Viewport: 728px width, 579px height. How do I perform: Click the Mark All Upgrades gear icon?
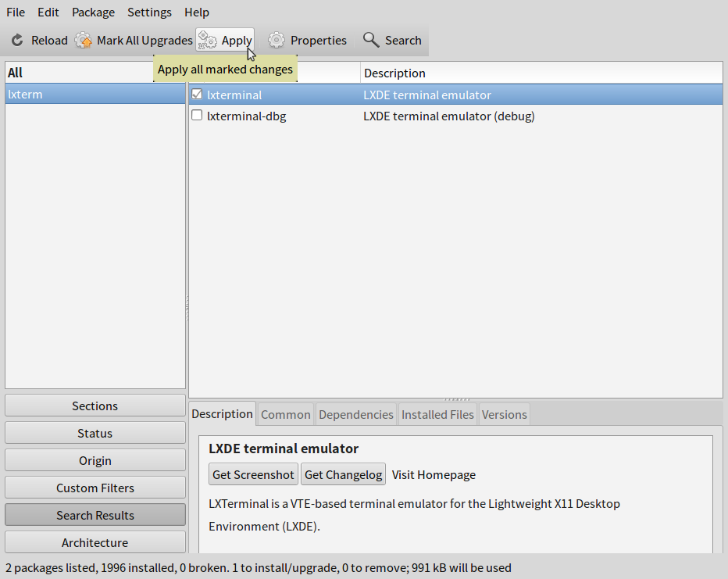[83, 41]
